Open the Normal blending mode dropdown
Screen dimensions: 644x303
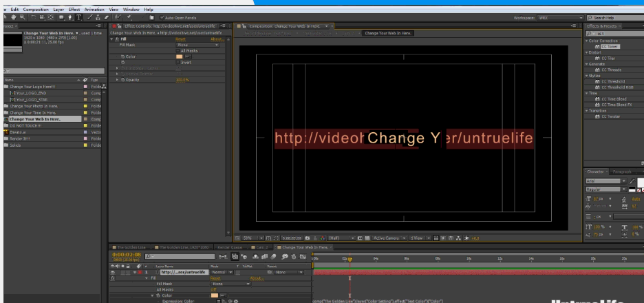(x=223, y=272)
